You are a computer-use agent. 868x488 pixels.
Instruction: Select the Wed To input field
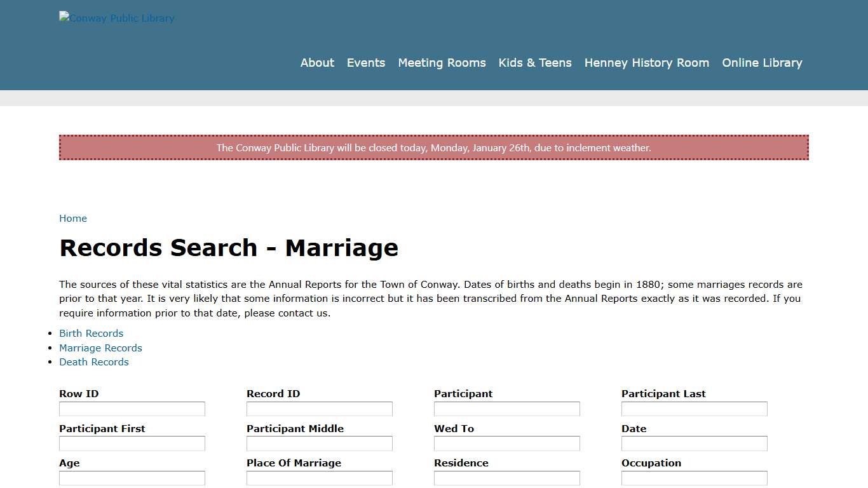point(506,443)
